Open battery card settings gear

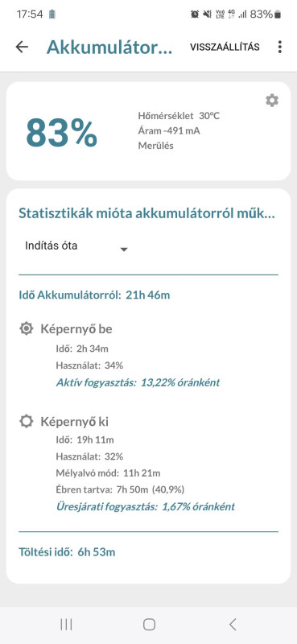click(x=272, y=101)
